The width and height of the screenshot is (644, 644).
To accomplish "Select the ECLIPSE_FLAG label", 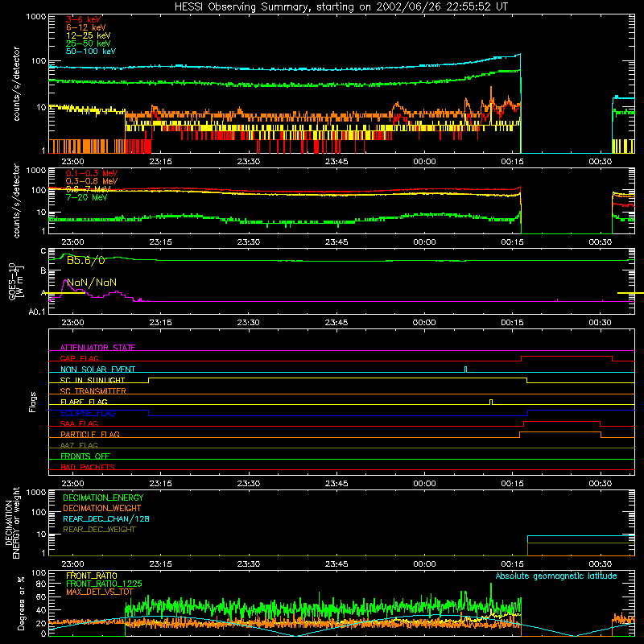I will tap(88, 413).
